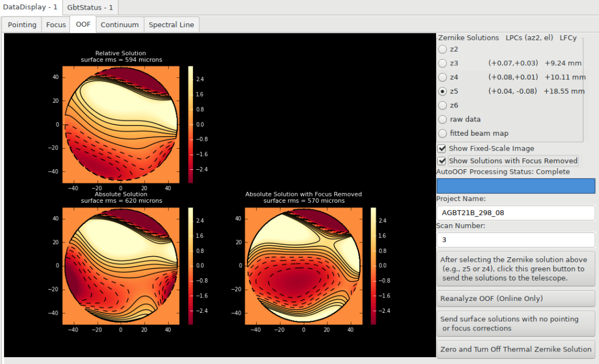Choose the fitted beam map option
The image size is (599, 364).
[x=442, y=133]
